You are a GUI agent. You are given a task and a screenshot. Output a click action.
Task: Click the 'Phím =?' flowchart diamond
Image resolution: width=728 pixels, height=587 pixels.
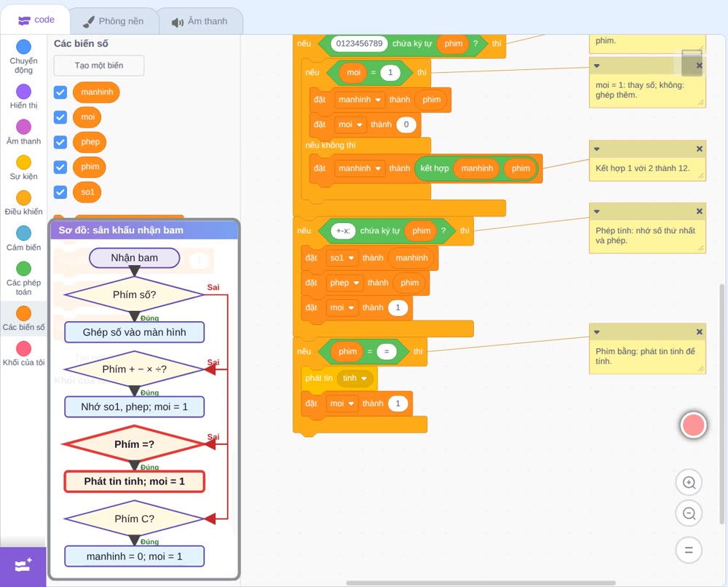[134, 444]
